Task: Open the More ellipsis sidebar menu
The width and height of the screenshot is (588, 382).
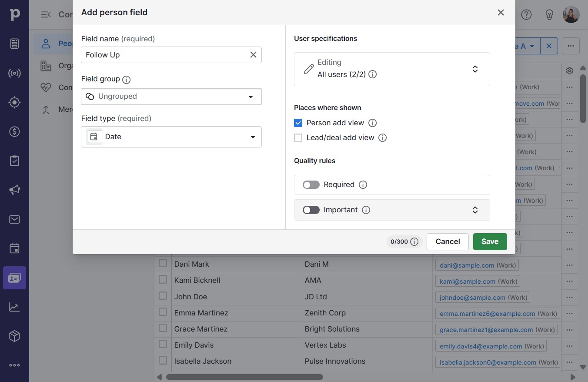Action: tap(14, 365)
